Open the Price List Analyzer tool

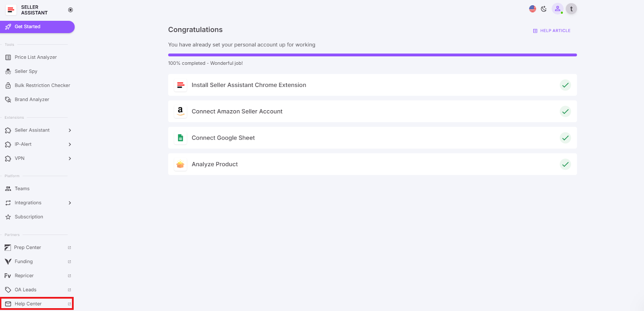coord(35,57)
